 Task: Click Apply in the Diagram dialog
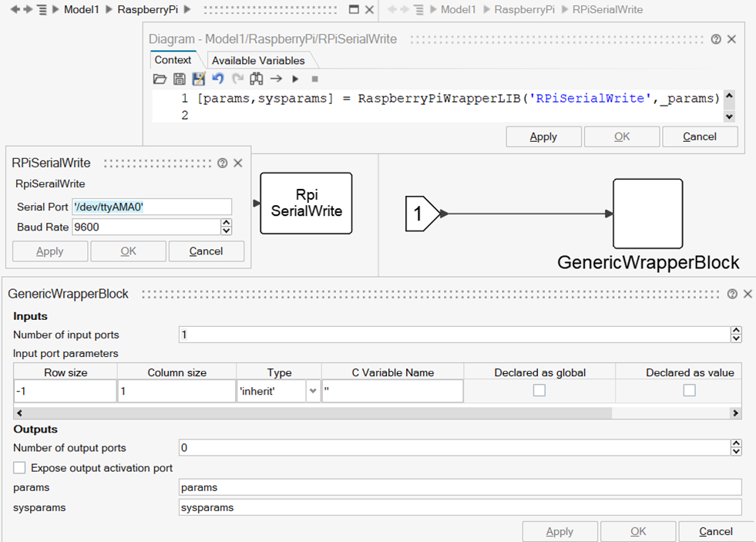coord(543,136)
